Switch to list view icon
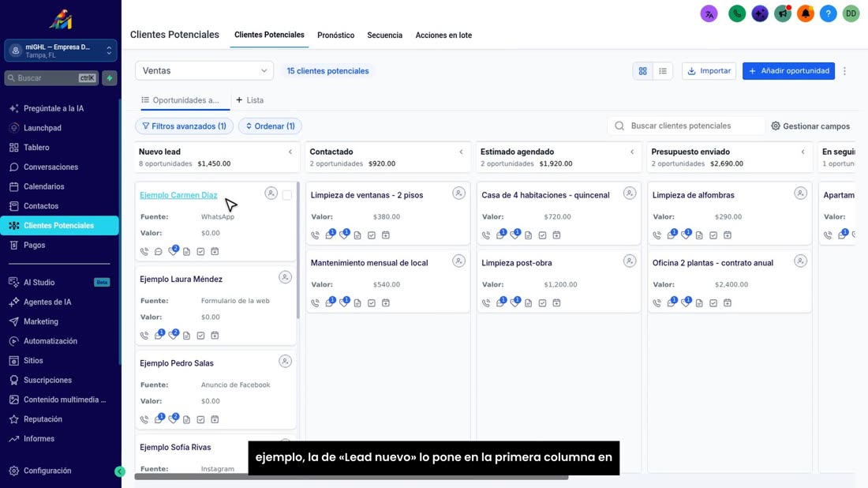The width and height of the screenshot is (868, 488). pyautogui.click(x=663, y=71)
